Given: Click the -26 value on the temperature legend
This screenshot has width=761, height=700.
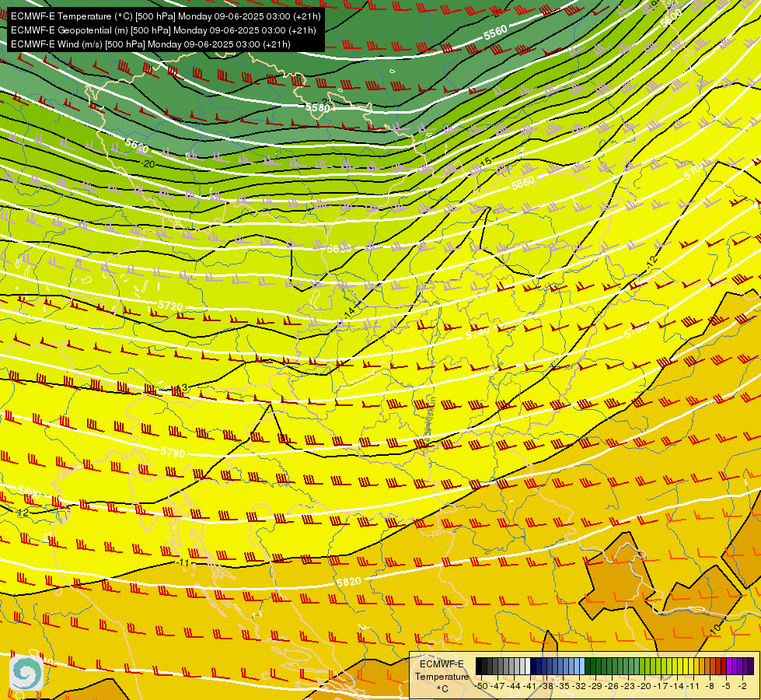Looking at the screenshot, I should coord(612,686).
